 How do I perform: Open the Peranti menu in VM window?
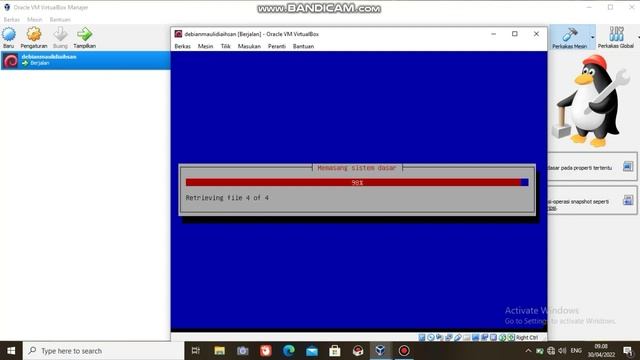coord(277,46)
